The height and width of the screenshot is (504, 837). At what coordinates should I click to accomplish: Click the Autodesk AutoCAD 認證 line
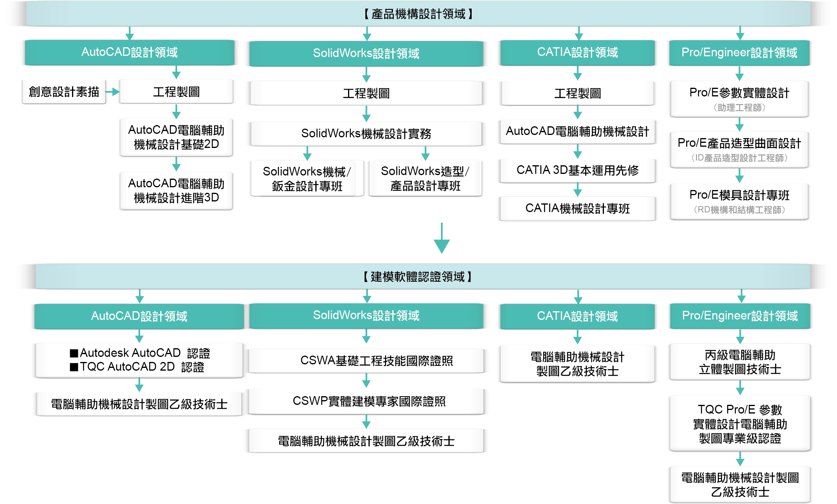point(140,353)
